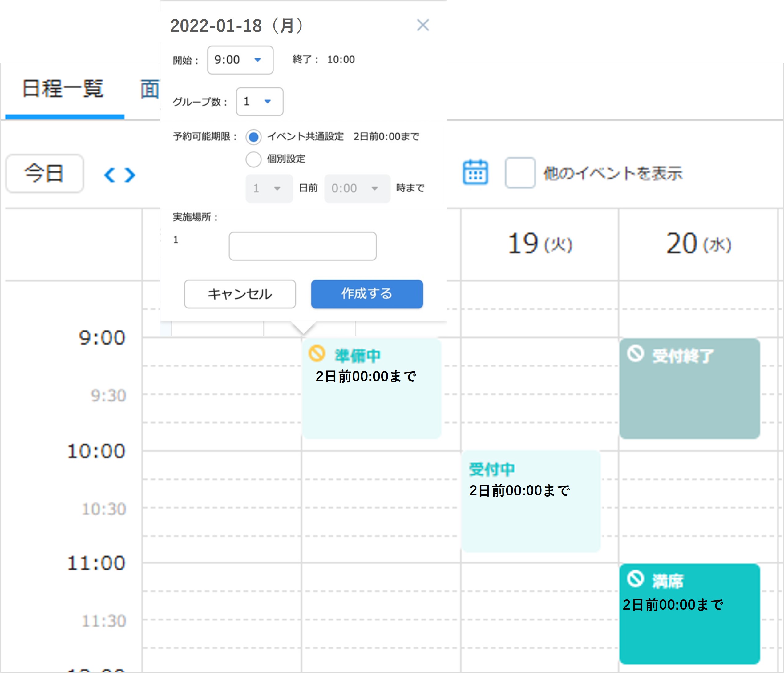Open the 開始 9:00 time dropdown
Screen dimensions: 784x673
(x=240, y=60)
